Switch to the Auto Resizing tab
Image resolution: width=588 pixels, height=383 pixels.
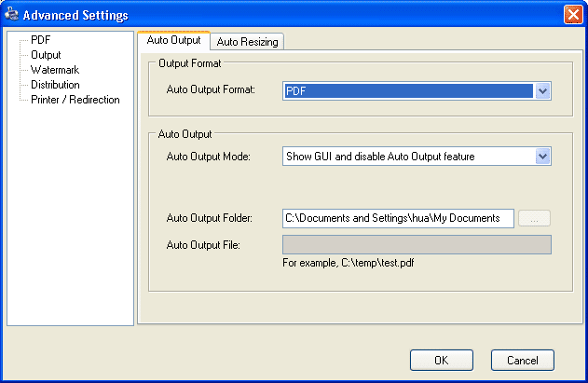point(247,42)
